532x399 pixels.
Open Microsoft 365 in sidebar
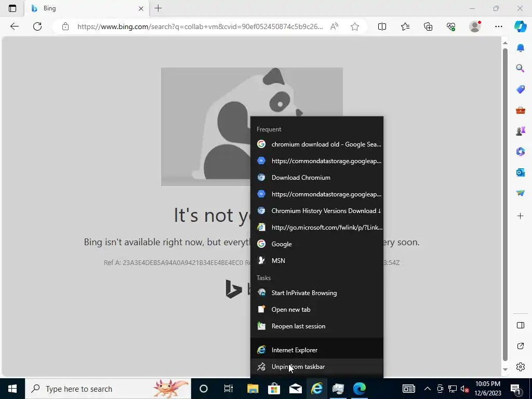pos(521,151)
